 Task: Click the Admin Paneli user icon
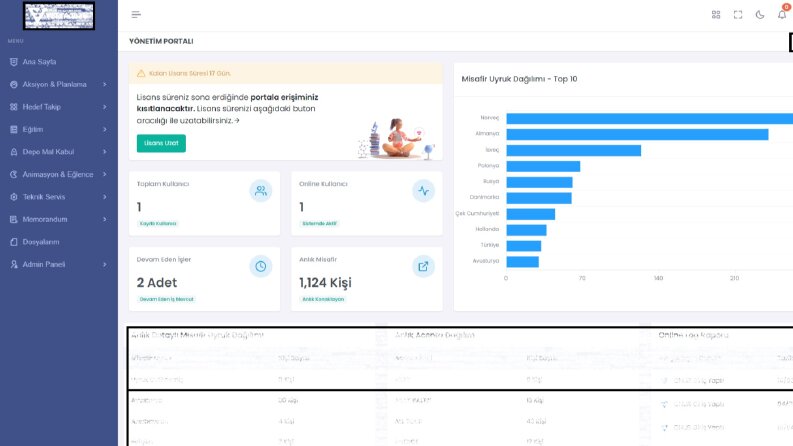(x=14, y=264)
